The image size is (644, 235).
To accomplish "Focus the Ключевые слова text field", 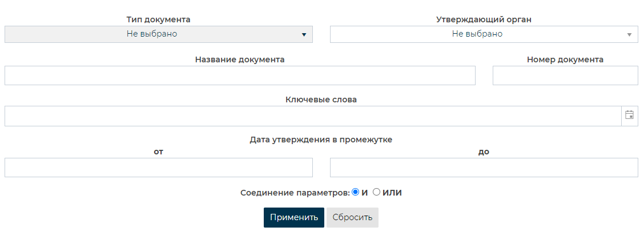I will [312, 115].
